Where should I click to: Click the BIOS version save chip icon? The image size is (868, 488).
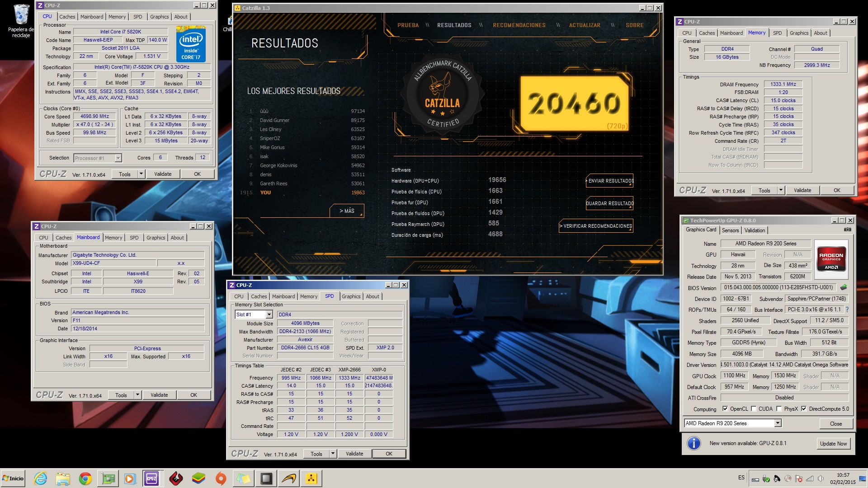coord(844,287)
